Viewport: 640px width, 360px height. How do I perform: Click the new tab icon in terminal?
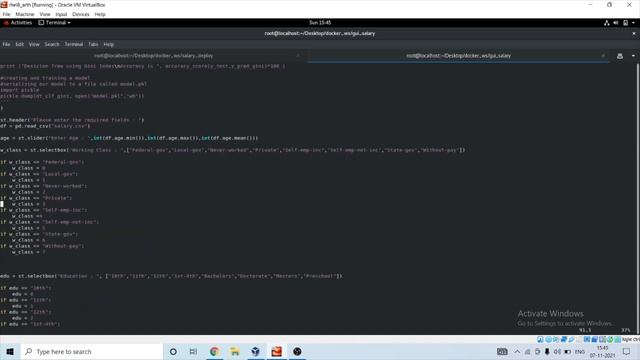pos(620,56)
